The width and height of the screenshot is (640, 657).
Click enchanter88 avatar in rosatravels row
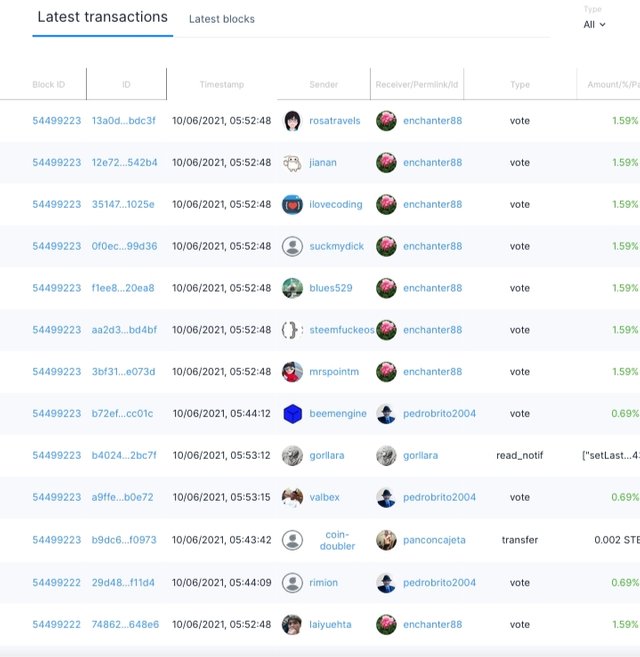point(386,121)
